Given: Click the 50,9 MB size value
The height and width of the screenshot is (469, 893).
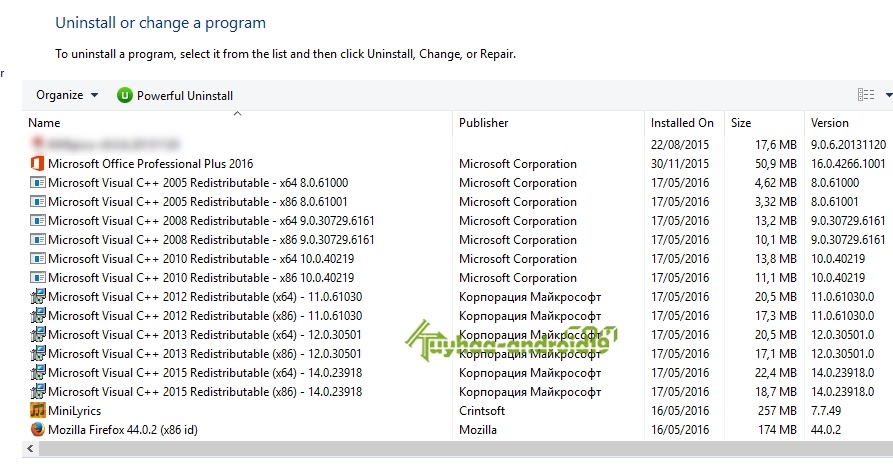Looking at the screenshot, I should point(776,164).
